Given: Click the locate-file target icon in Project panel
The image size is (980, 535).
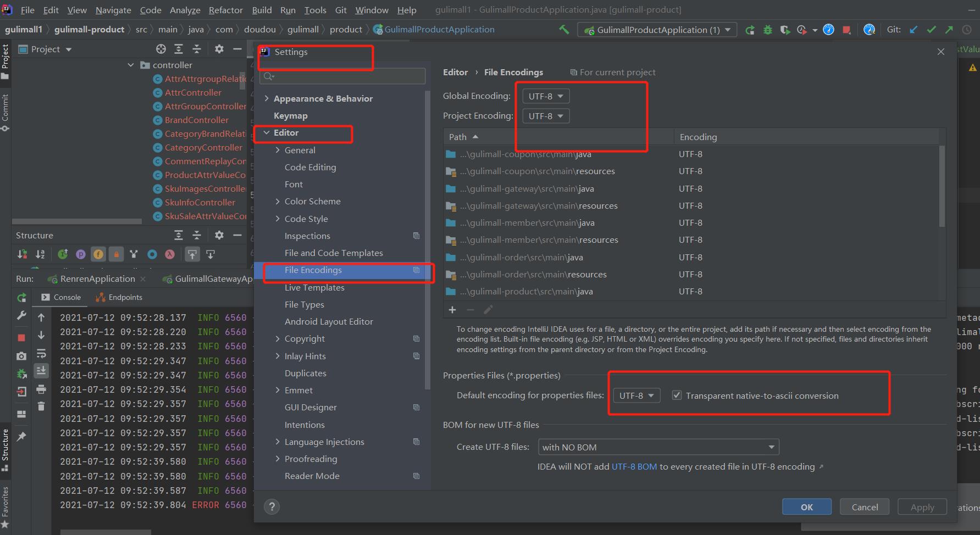Looking at the screenshot, I should coord(160,49).
